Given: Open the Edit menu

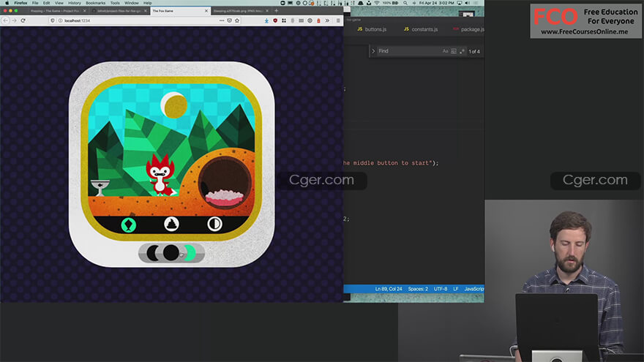Looking at the screenshot, I should [46, 3].
